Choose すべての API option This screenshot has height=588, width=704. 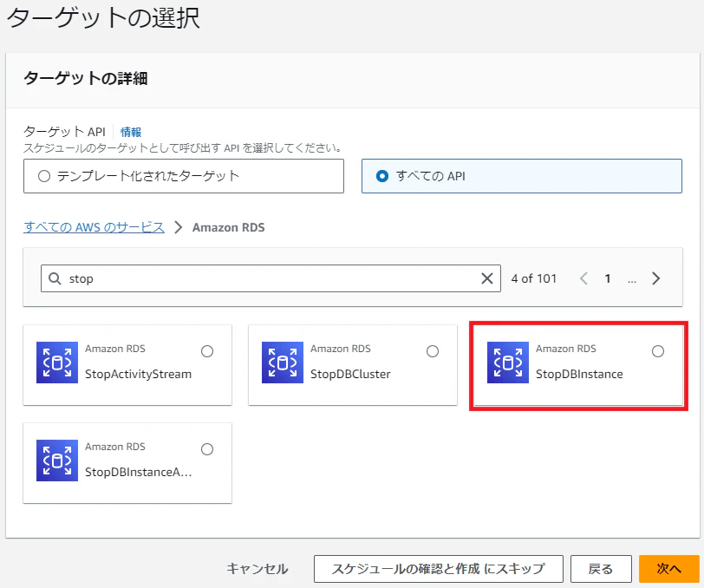pos(522,176)
